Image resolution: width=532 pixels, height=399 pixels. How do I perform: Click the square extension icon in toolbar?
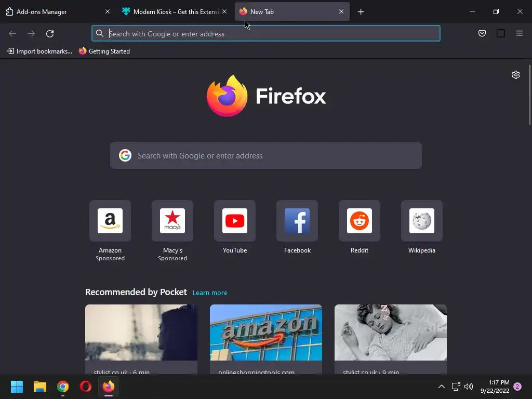(501, 33)
